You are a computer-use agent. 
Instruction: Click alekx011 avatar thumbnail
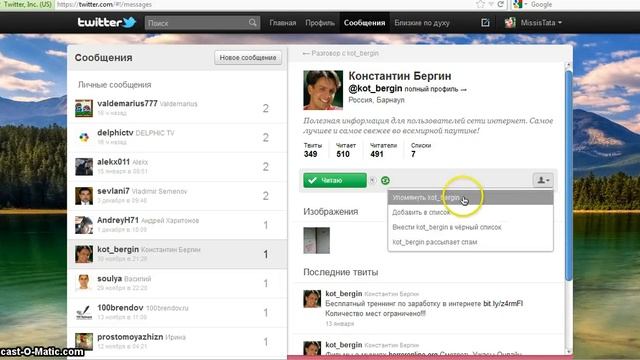[x=84, y=167]
